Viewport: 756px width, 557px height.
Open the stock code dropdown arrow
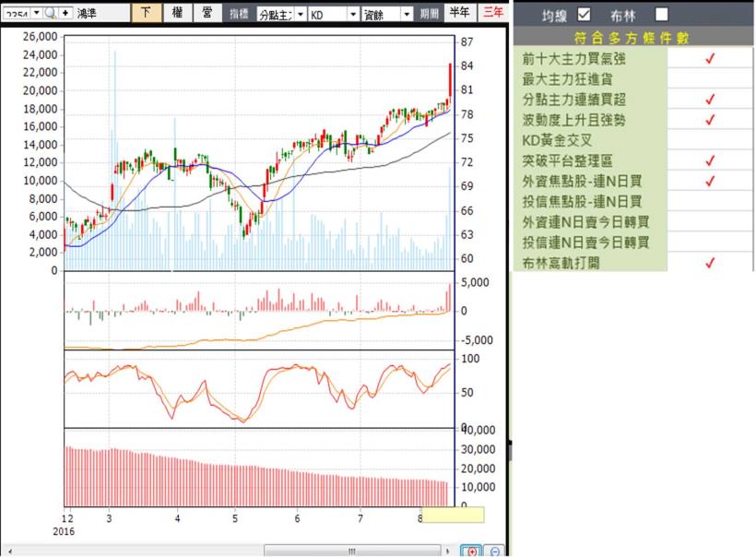37,13
